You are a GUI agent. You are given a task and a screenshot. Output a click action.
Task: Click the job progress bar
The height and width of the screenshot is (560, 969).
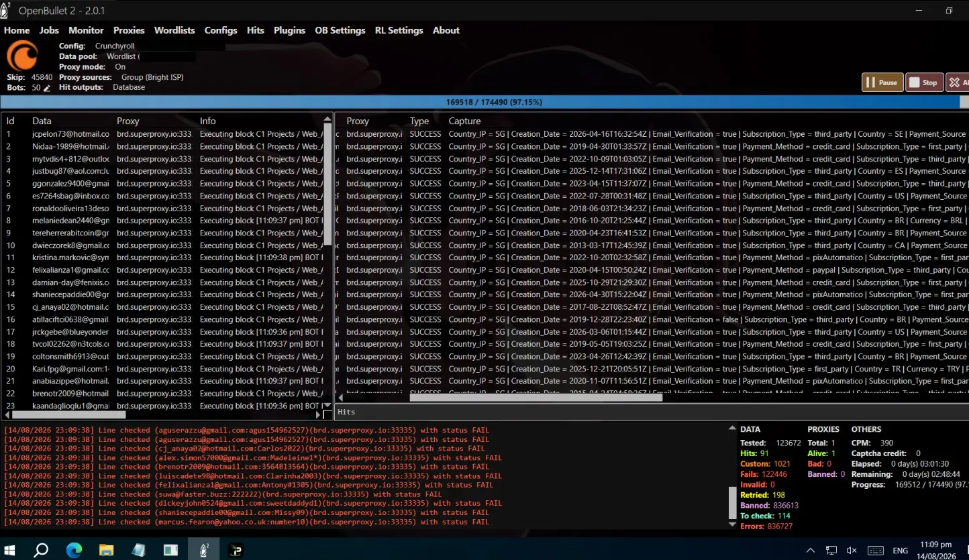tap(484, 102)
